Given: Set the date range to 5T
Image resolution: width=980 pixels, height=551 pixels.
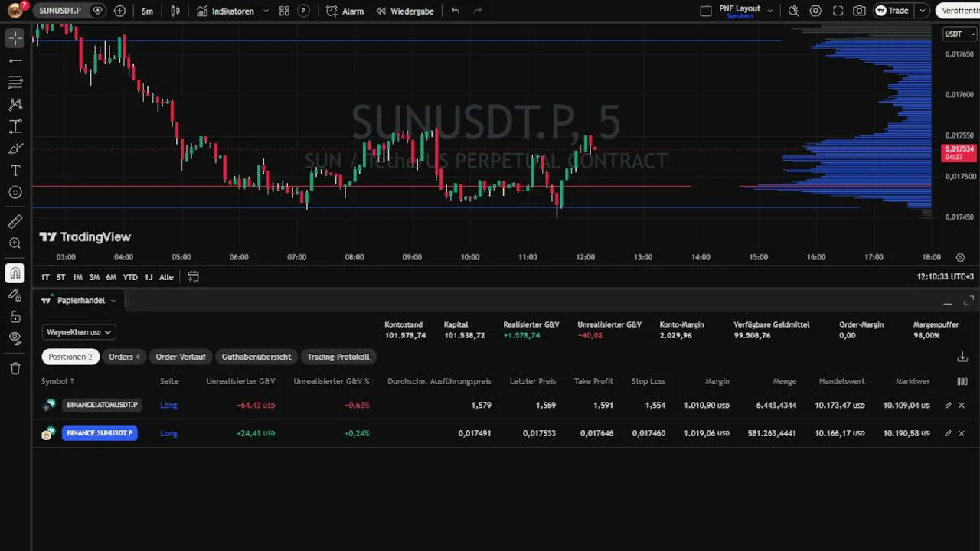Looking at the screenshot, I should coord(60,277).
